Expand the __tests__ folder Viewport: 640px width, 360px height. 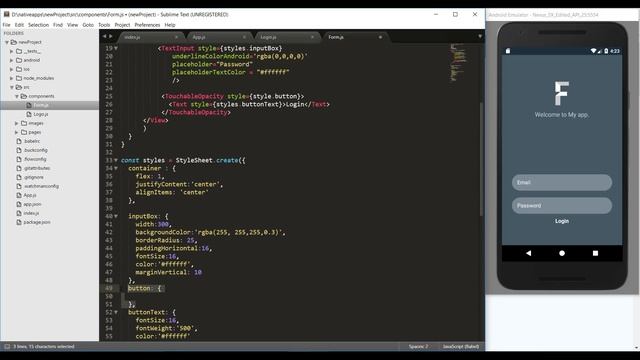point(11,51)
